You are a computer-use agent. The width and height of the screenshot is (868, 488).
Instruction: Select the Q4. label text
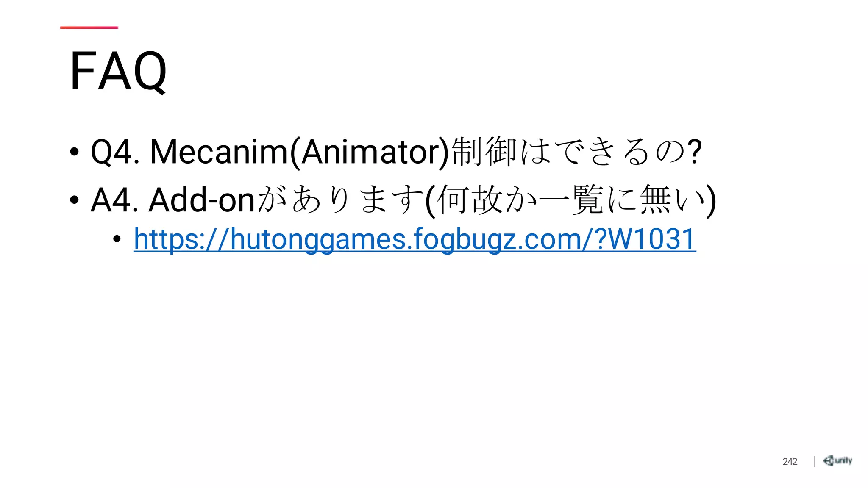click(x=115, y=152)
